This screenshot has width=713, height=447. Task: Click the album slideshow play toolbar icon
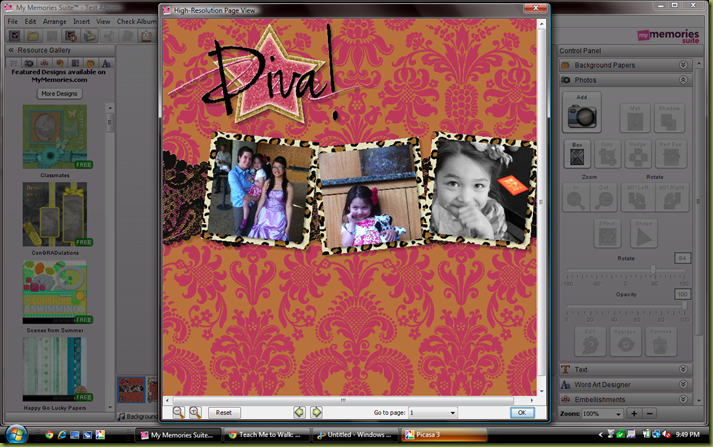(70, 35)
